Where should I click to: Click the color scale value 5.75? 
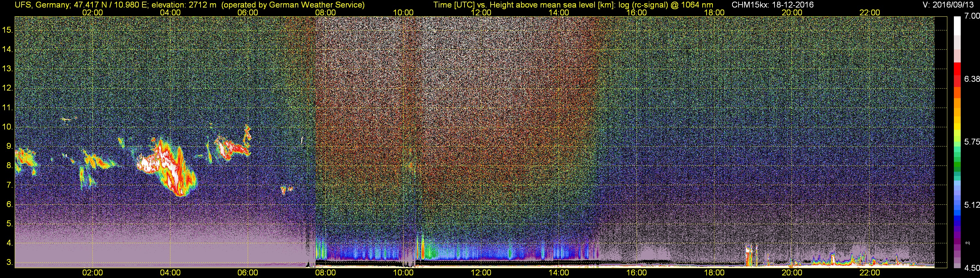[972, 142]
